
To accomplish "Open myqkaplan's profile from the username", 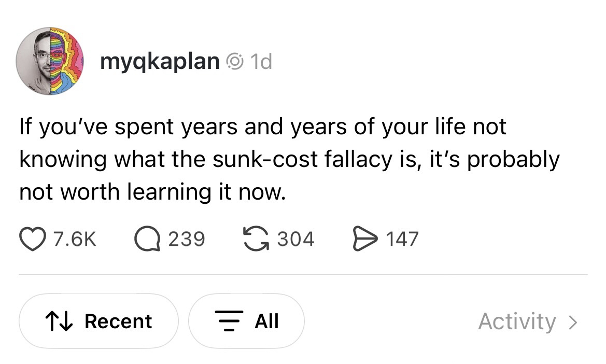I will pyautogui.click(x=160, y=62).
